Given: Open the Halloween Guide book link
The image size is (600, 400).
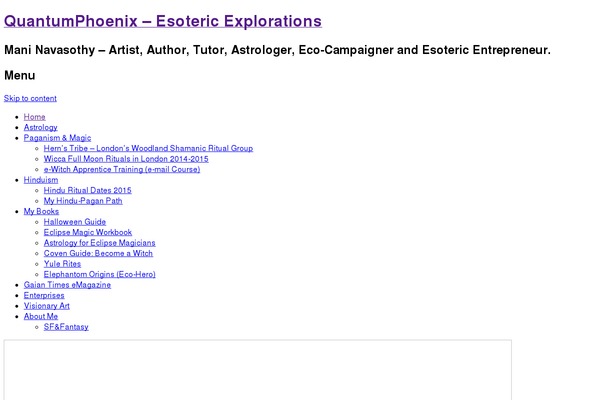Looking at the screenshot, I should pos(75,222).
